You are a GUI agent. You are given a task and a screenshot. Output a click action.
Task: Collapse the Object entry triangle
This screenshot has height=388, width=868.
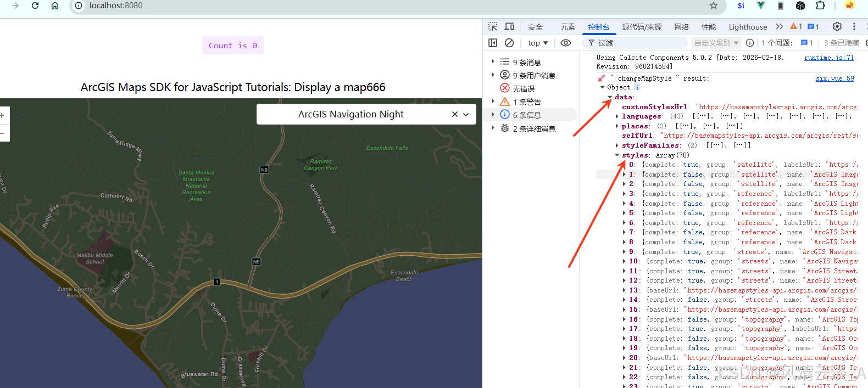coord(603,87)
